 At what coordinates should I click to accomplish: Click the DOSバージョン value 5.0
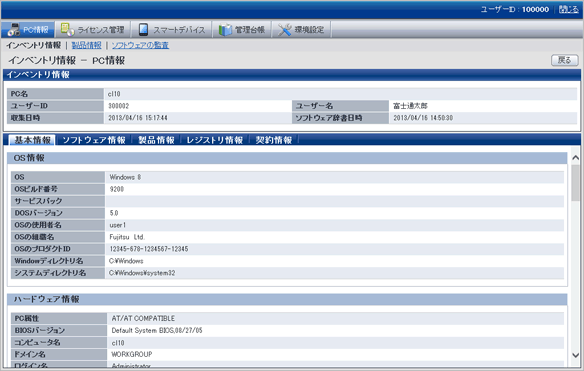tap(114, 213)
